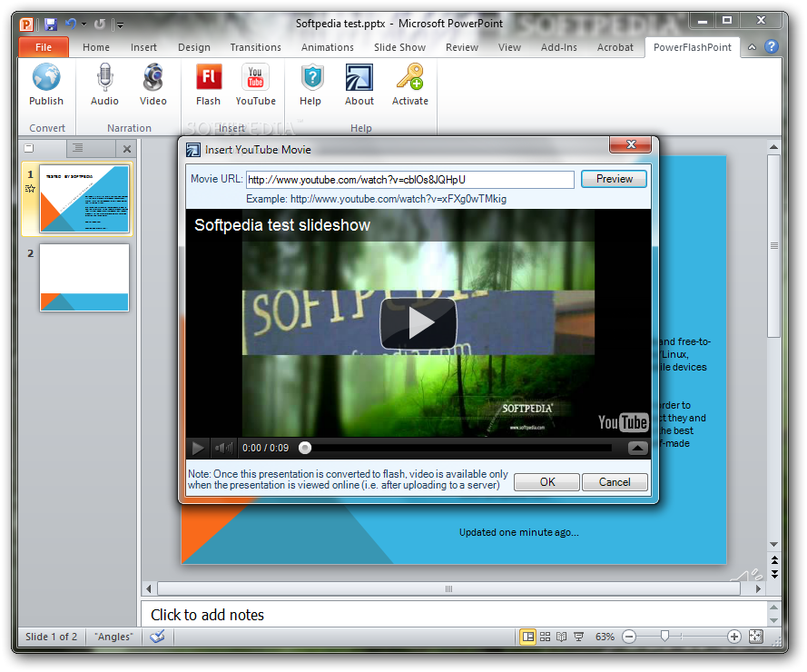
Task: Switch to Slides thumbnail pane tab
Action: (x=29, y=148)
